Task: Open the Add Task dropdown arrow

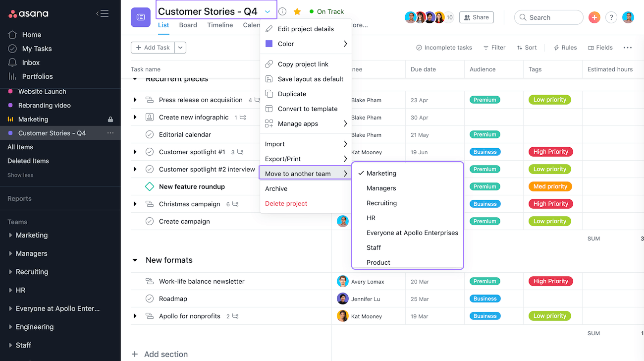Action: pos(180,47)
